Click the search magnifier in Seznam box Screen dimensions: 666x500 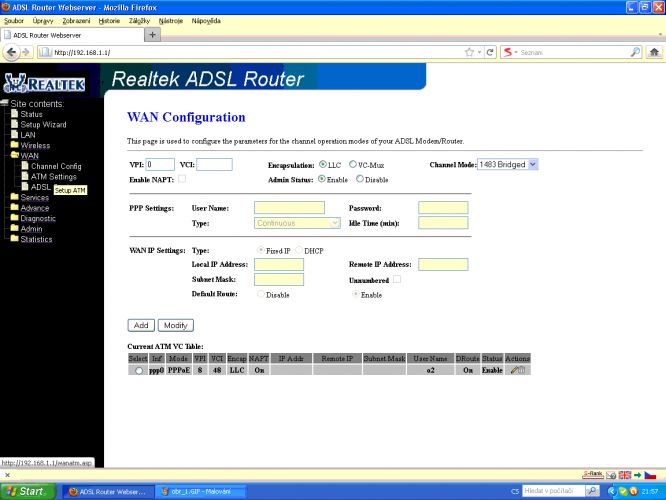[x=635, y=52]
